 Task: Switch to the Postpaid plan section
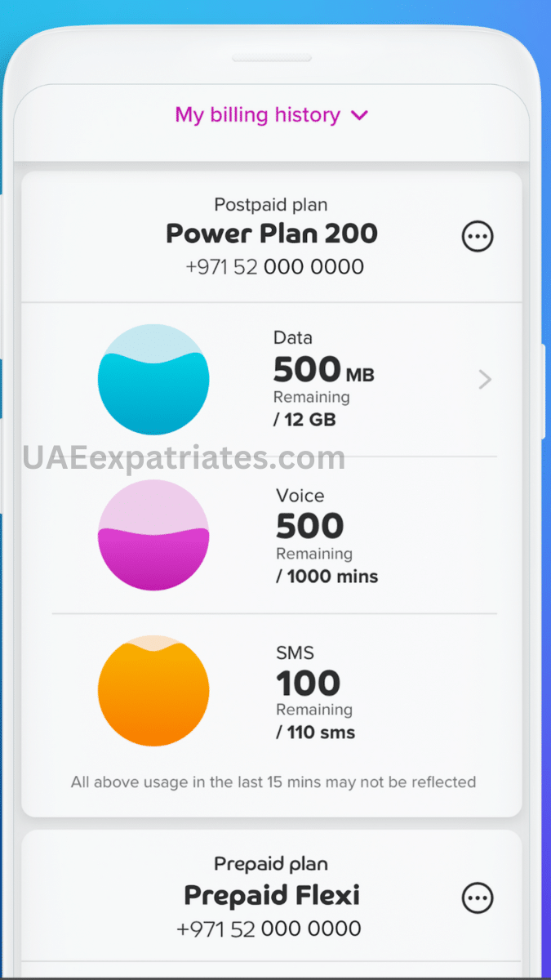pos(272,205)
